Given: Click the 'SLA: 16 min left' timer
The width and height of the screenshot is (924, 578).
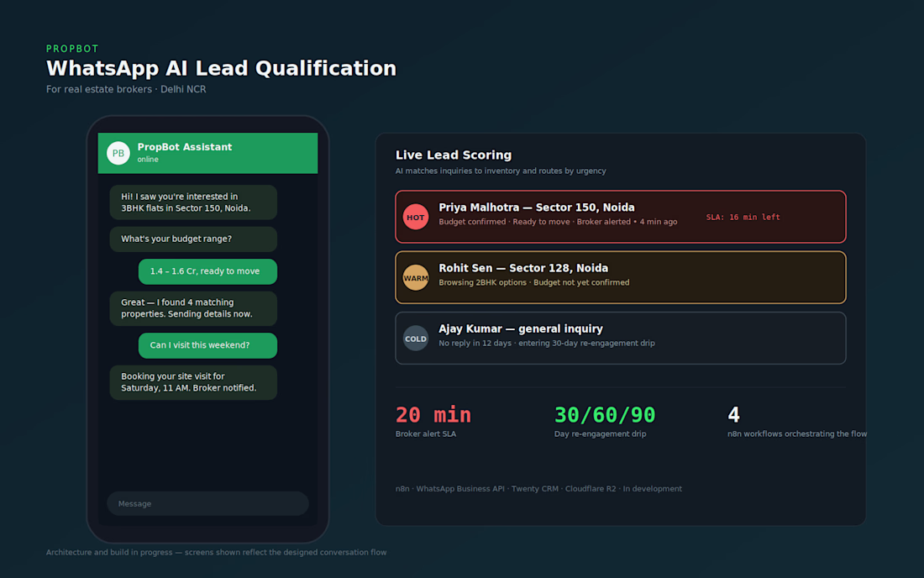Looking at the screenshot, I should tap(743, 218).
